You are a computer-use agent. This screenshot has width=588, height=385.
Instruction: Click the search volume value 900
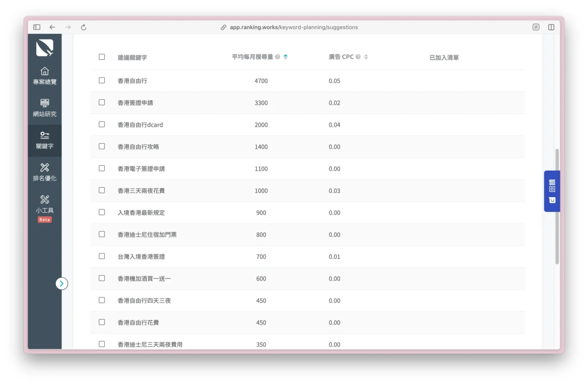261,213
